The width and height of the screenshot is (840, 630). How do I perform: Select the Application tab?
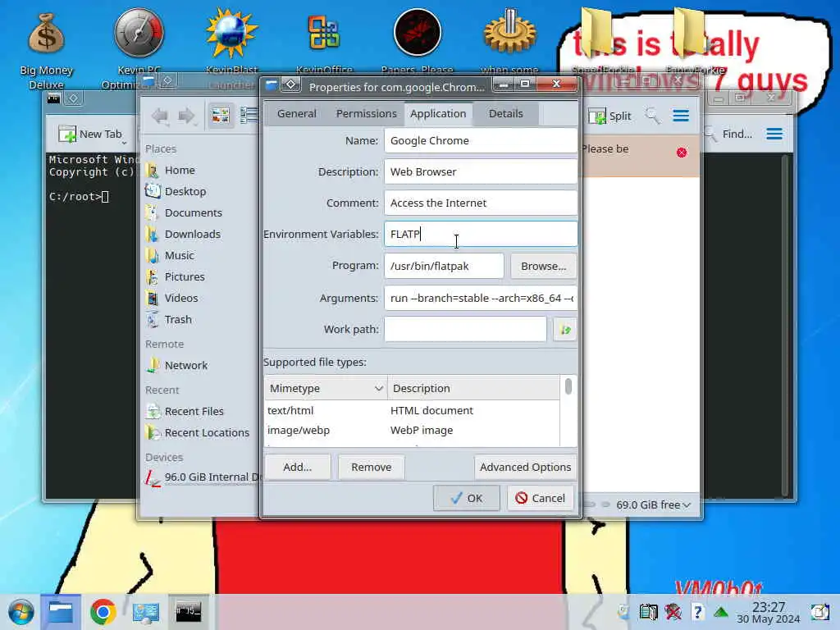click(438, 113)
